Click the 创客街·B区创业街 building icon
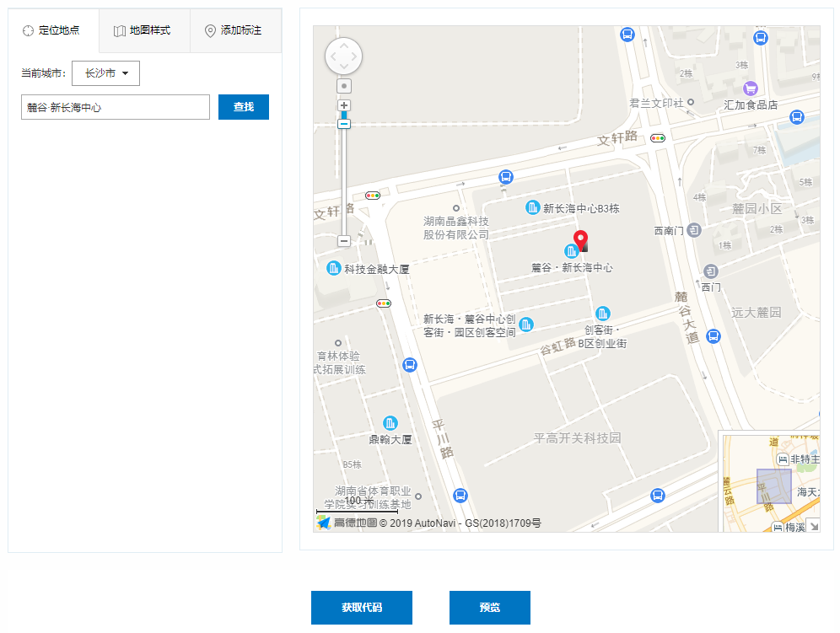The width and height of the screenshot is (840, 633). pos(603,314)
